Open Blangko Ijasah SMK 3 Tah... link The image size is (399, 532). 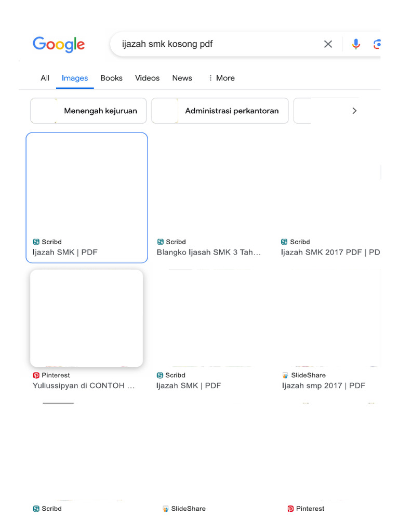tap(208, 252)
